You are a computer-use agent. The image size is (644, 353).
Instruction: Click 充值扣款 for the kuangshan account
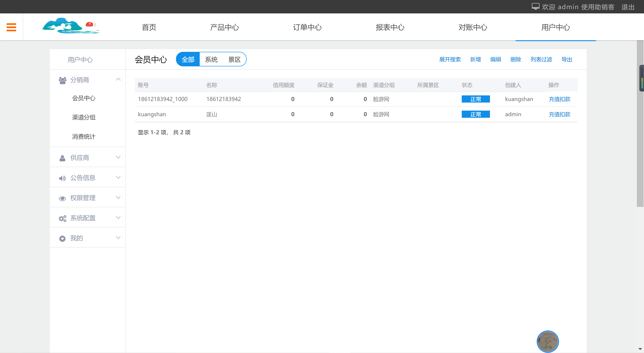click(x=559, y=114)
